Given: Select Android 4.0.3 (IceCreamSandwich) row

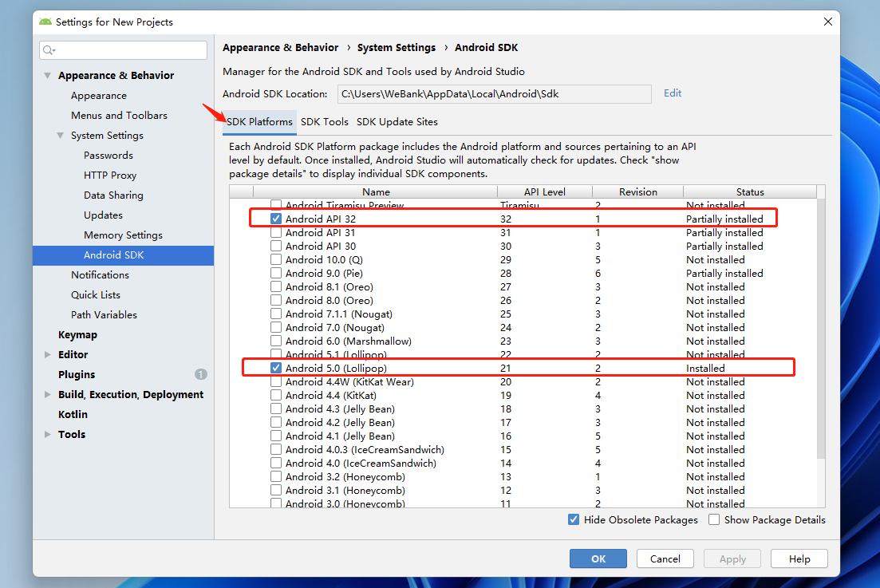Looking at the screenshot, I should click(x=523, y=449).
